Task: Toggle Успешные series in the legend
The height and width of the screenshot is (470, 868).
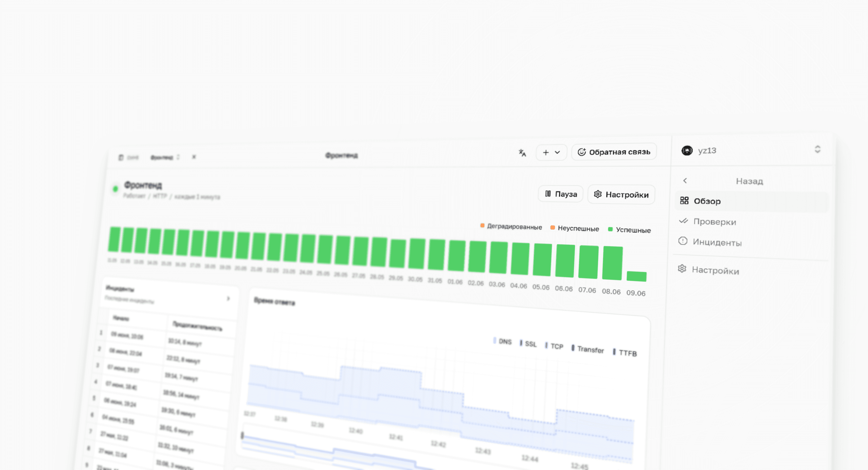Action: point(629,230)
